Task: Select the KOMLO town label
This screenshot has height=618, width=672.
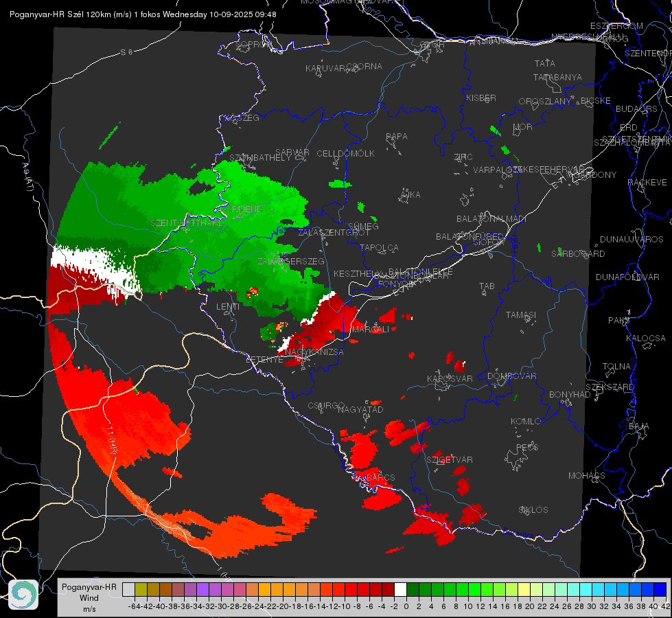Action: pos(526,422)
